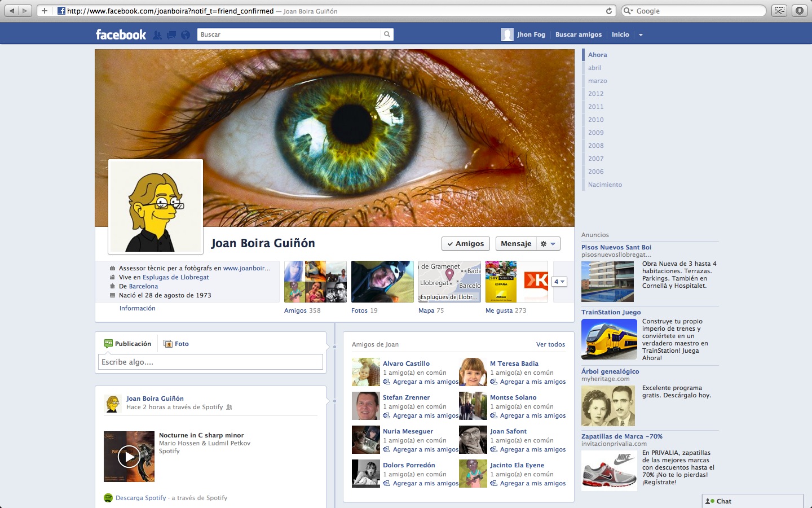812x508 pixels.
Task: Open the notifications globe icon
Action: [x=186, y=35]
